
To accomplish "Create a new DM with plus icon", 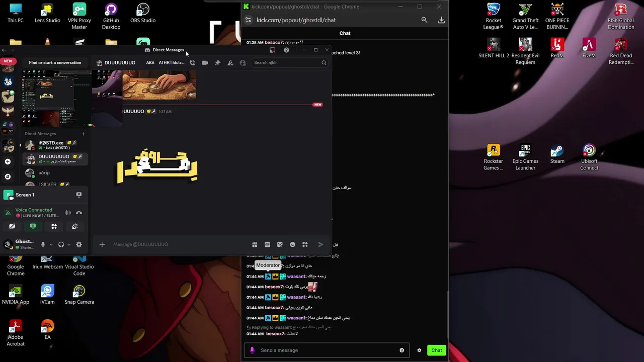I will (84, 134).
